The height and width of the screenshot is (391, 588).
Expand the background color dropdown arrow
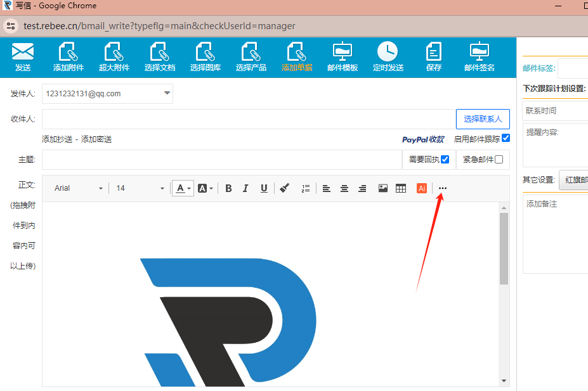click(x=211, y=188)
